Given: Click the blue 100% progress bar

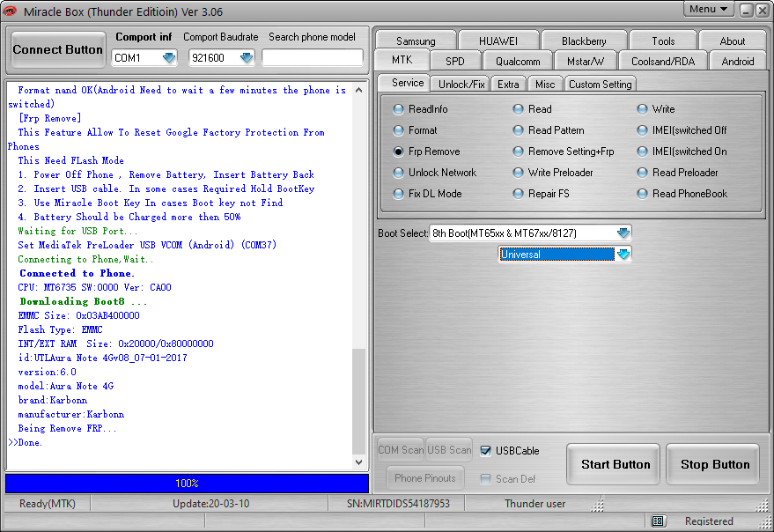Looking at the screenshot, I should 187,483.
